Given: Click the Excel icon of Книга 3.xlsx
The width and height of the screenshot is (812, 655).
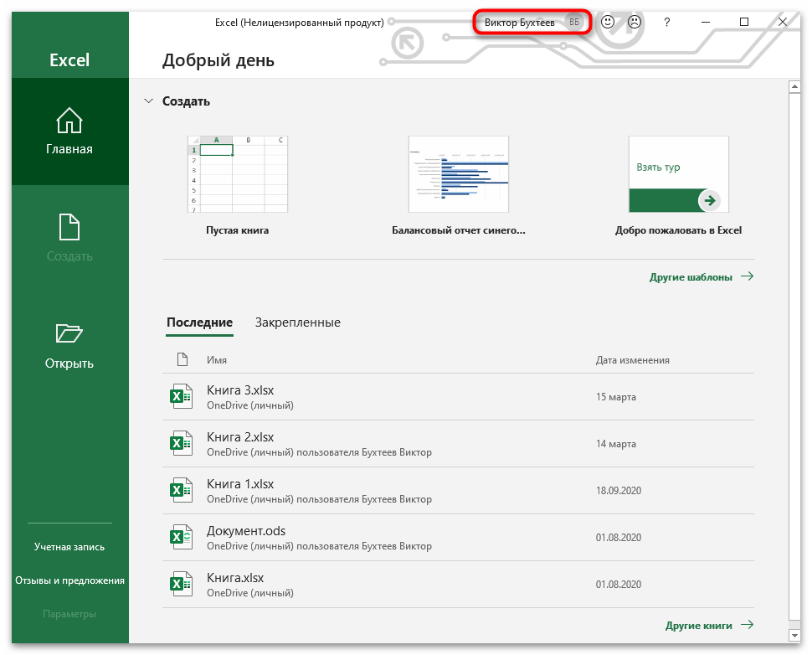Looking at the screenshot, I should coord(182,396).
